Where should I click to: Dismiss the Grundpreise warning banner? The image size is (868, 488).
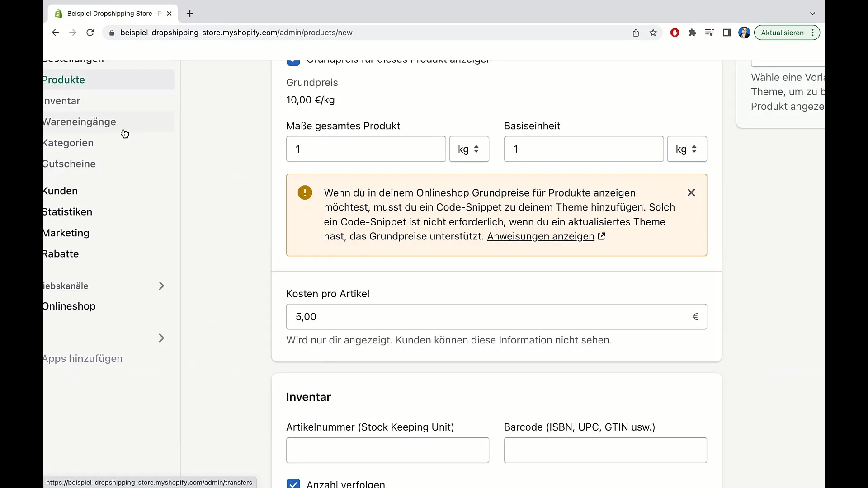691,192
